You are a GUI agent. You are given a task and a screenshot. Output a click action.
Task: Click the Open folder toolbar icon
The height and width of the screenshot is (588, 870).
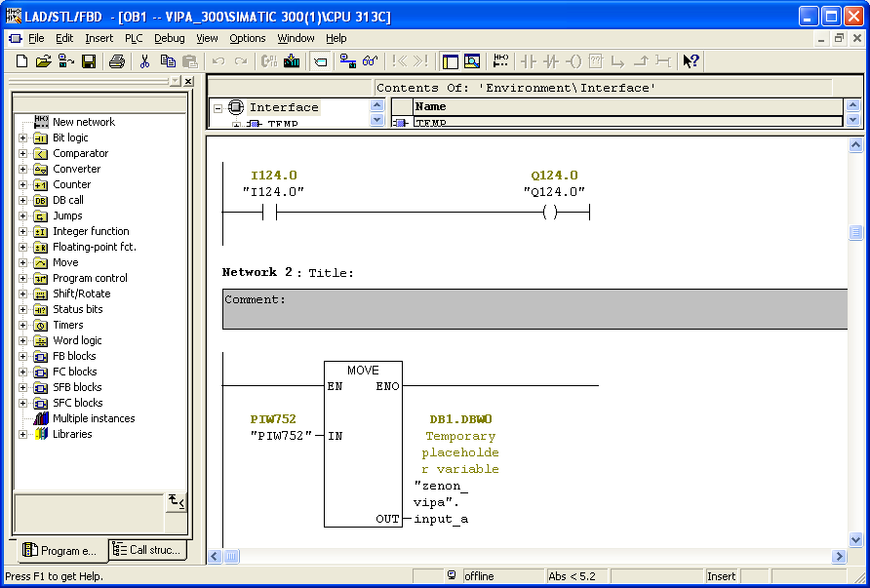coord(43,61)
